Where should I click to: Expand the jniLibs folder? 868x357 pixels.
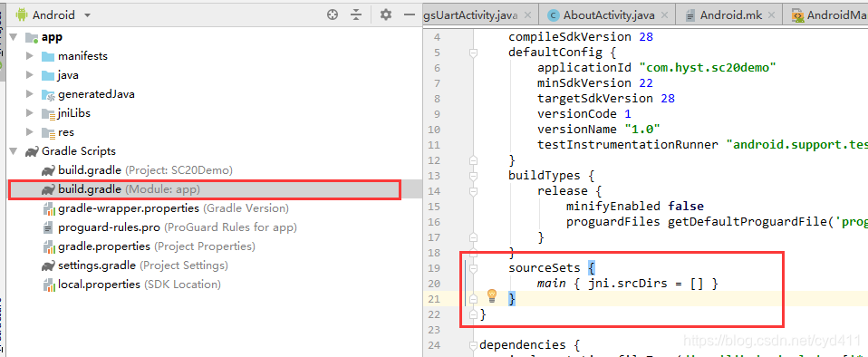pyautogui.click(x=30, y=113)
